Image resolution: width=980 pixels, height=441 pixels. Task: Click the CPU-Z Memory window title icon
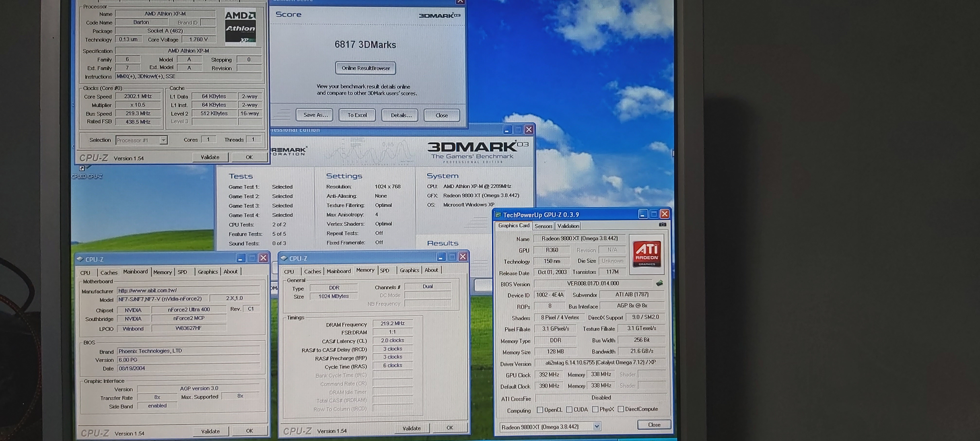pyautogui.click(x=284, y=258)
